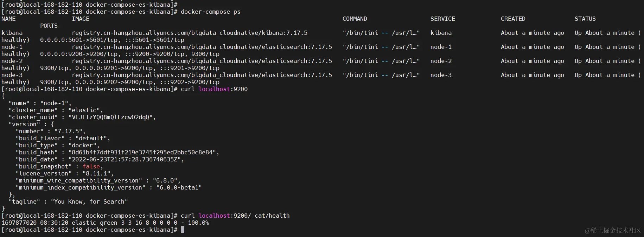Click the IMAGE column header

(x=81, y=19)
